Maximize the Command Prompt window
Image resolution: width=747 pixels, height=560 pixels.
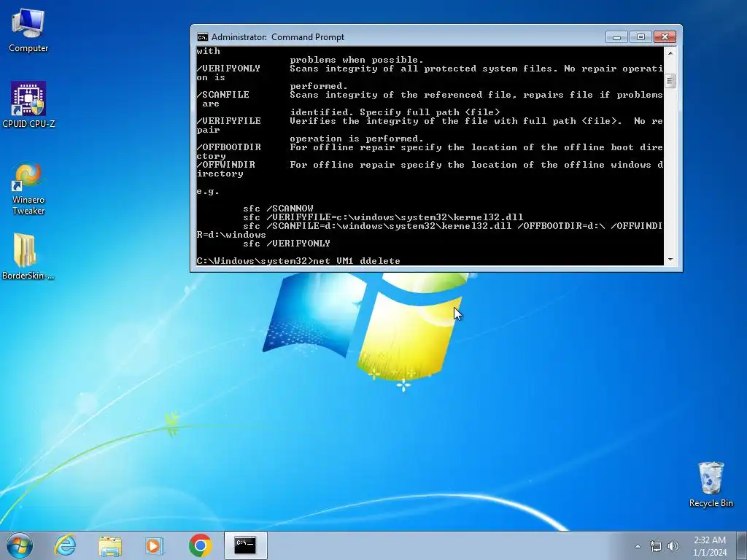[640, 37]
